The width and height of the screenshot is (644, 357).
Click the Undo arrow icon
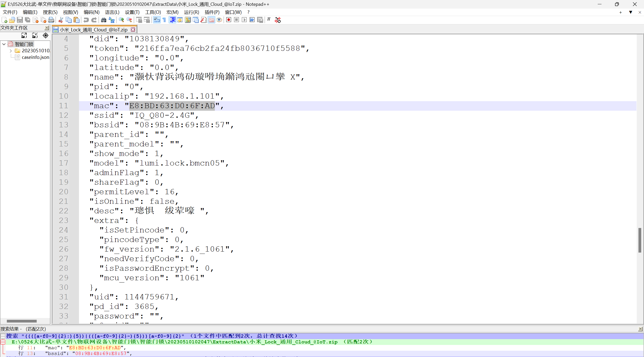pos(86,20)
